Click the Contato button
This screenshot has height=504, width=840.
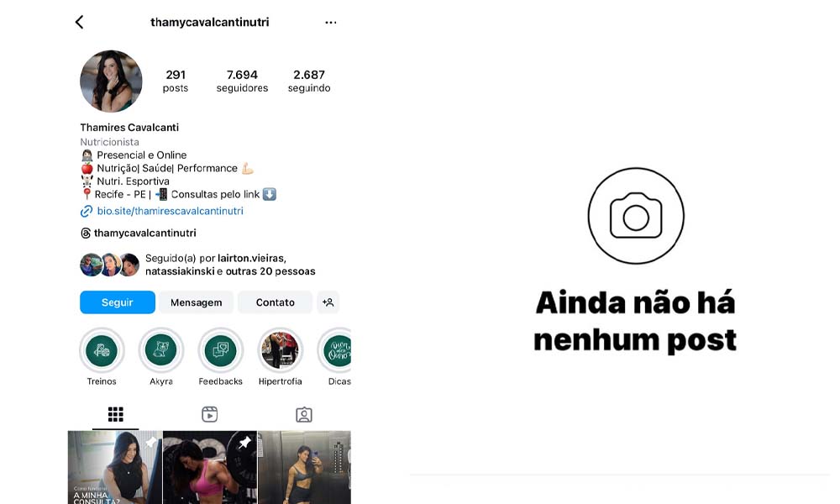pyautogui.click(x=275, y=302)
